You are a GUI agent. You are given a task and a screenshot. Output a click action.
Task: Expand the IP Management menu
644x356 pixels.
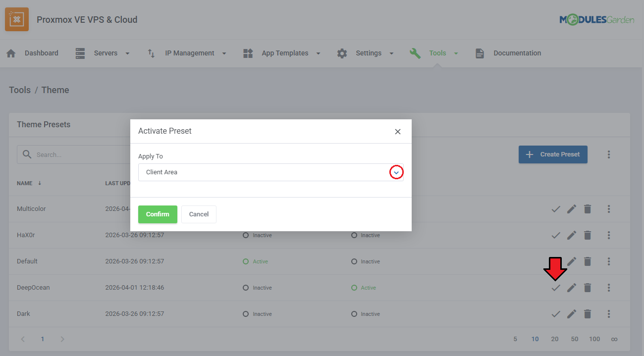point(187,53)
